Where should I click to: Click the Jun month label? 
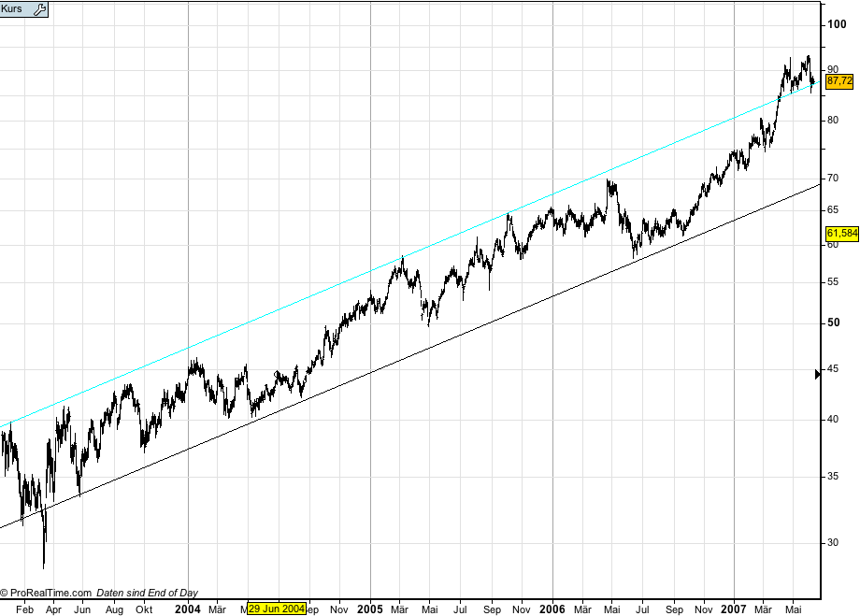(82, 609)
